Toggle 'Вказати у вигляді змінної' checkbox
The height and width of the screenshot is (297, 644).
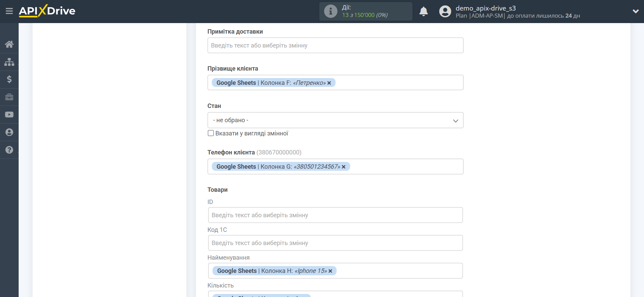click(211, 133)
